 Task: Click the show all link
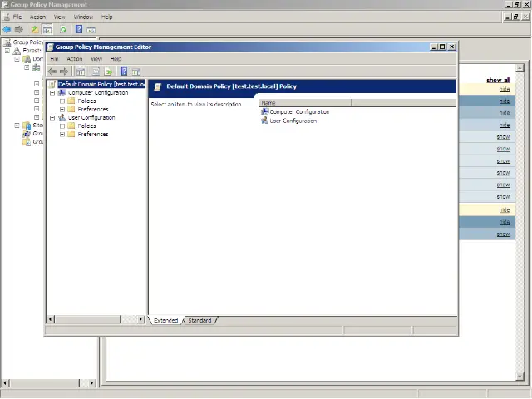(498, 80)
